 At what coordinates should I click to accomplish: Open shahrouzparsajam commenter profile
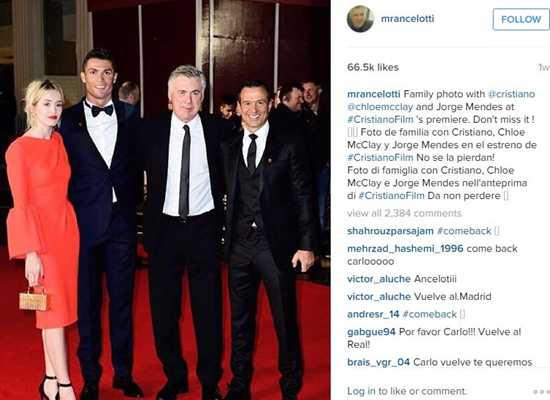point(390,231)
